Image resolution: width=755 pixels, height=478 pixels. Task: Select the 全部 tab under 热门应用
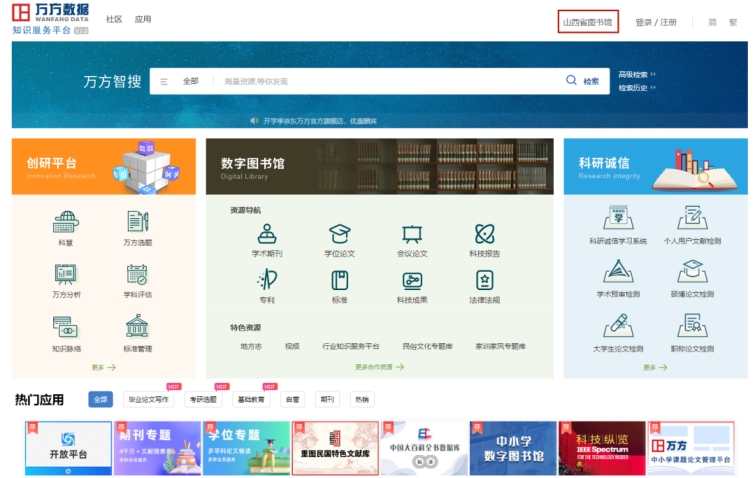pos(101,399)
